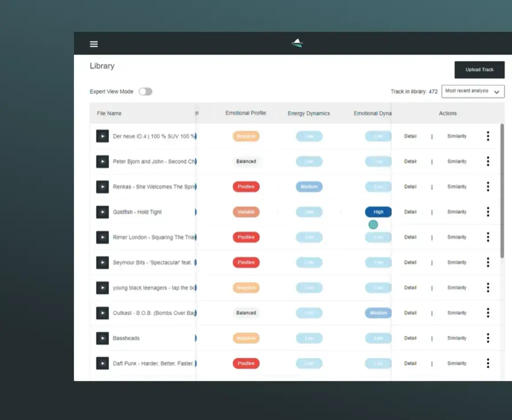Click Similarity on the Outkast row
This screenshot has height=420, width=512.
tap(456, 312)
